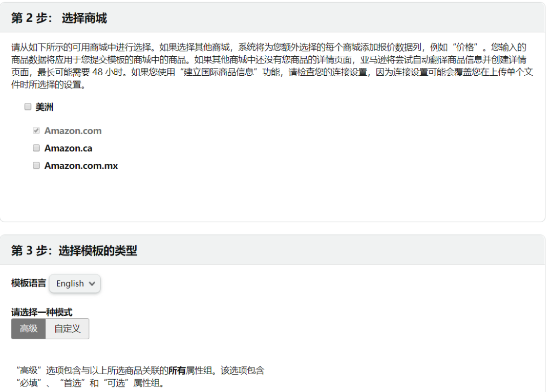553x392 pixels.
Task: Click the Amazon.com.mx marketplace label
Action: (x=81, y=165)
